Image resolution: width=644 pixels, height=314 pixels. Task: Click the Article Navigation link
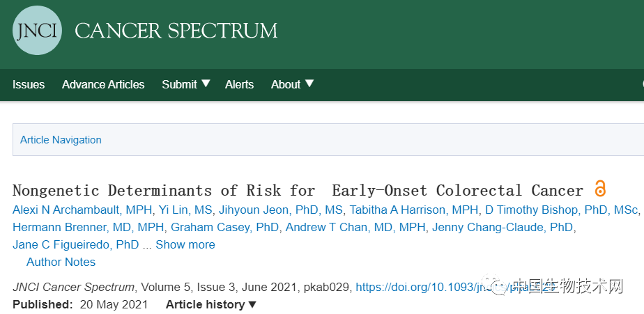(x=61, y=140)
